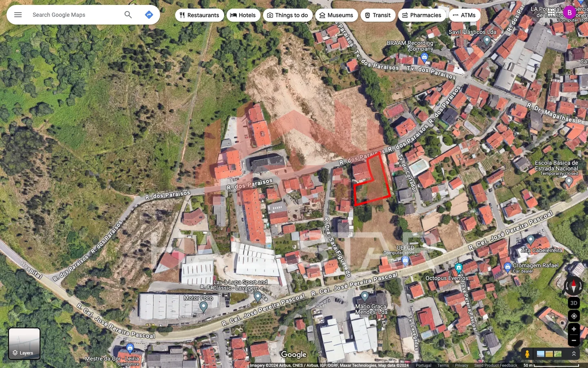This screenshot has width=588, height=368.
Task: Zoom in with plus button
Action: point(574,329)
